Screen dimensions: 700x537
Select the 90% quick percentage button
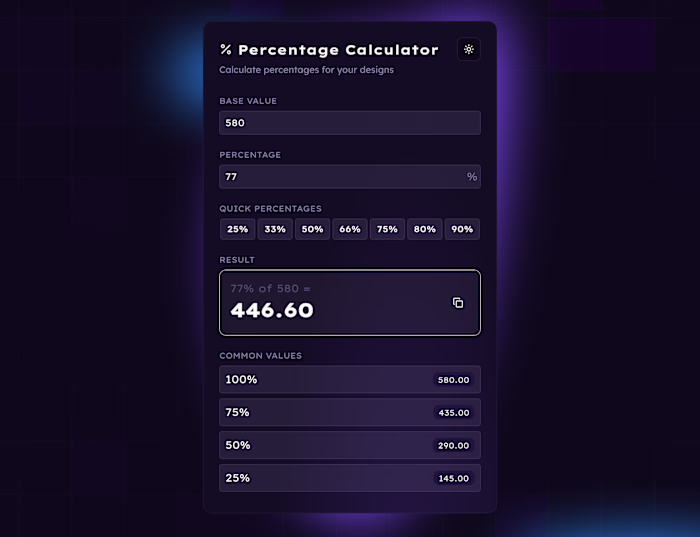462,229
